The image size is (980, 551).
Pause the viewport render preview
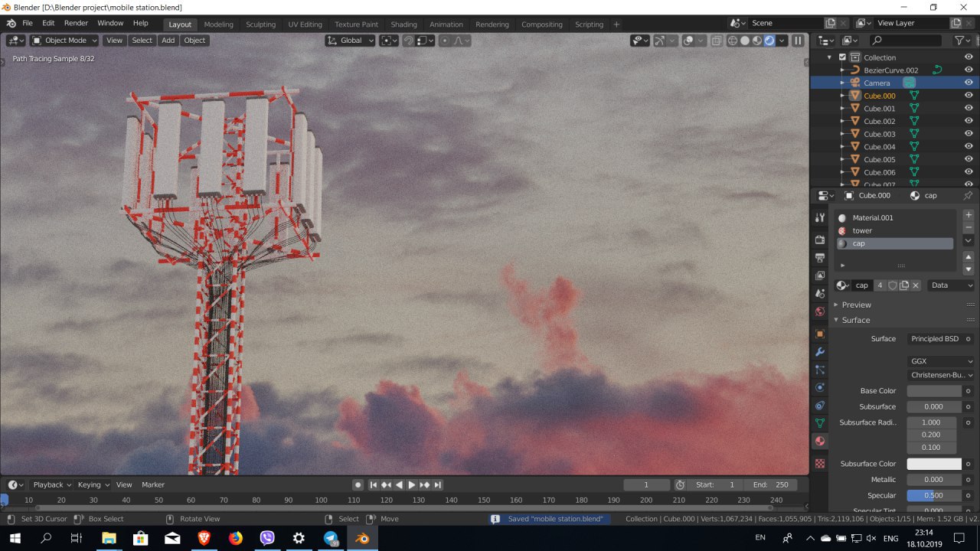coord(798,41)
